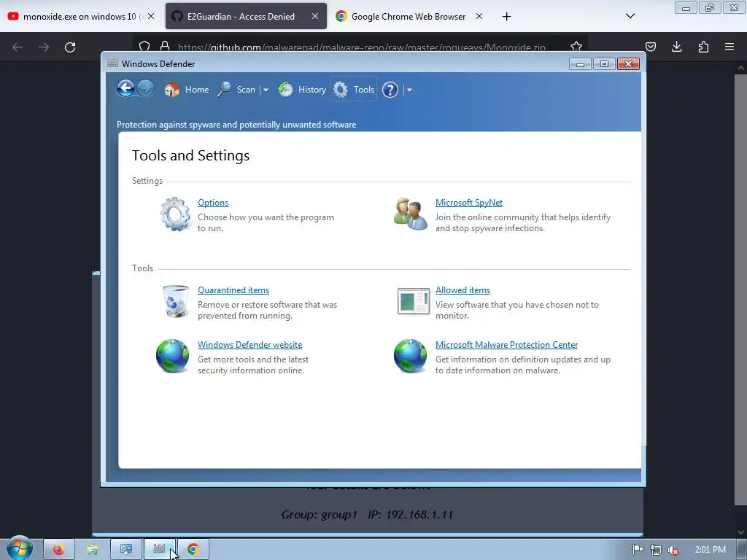Open Microsoft Malware Protection Center link
747x560 pixels.
(x=506, y=345)
